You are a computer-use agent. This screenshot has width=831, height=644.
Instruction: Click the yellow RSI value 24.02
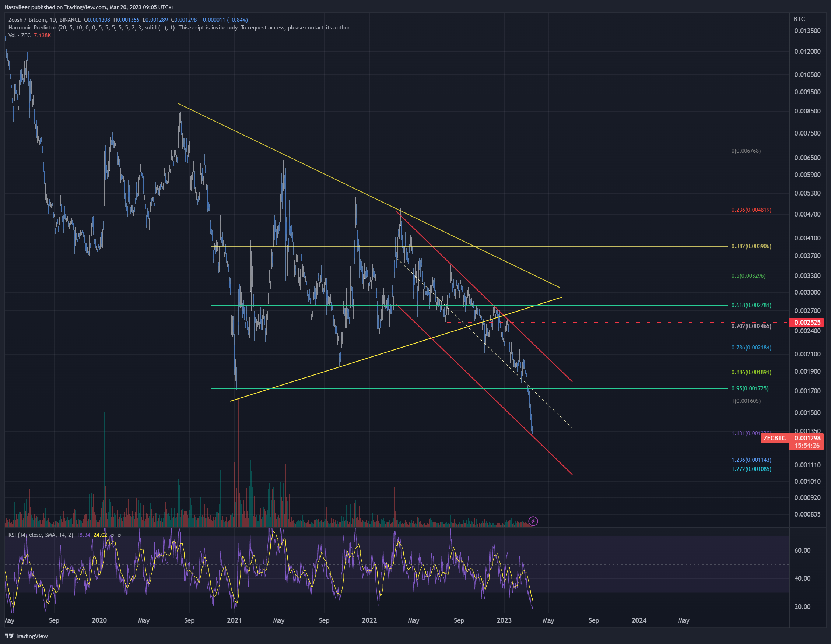[x=100, y=535]
